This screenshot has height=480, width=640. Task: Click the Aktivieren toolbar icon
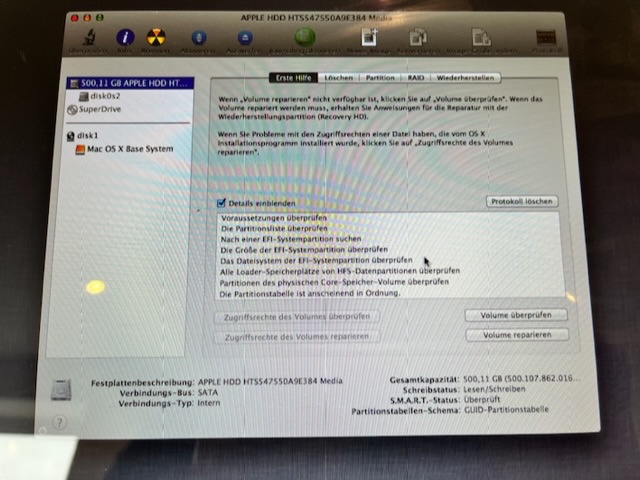(199, 38)
